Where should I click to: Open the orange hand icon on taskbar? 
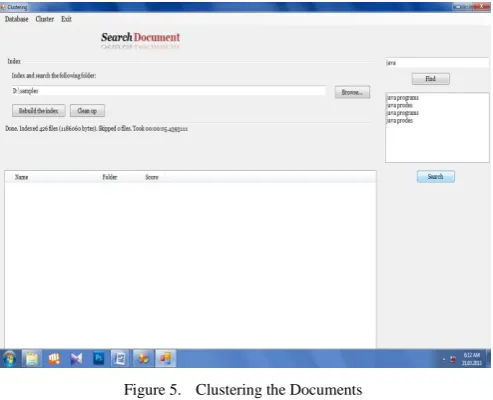[x=54, y=359]
